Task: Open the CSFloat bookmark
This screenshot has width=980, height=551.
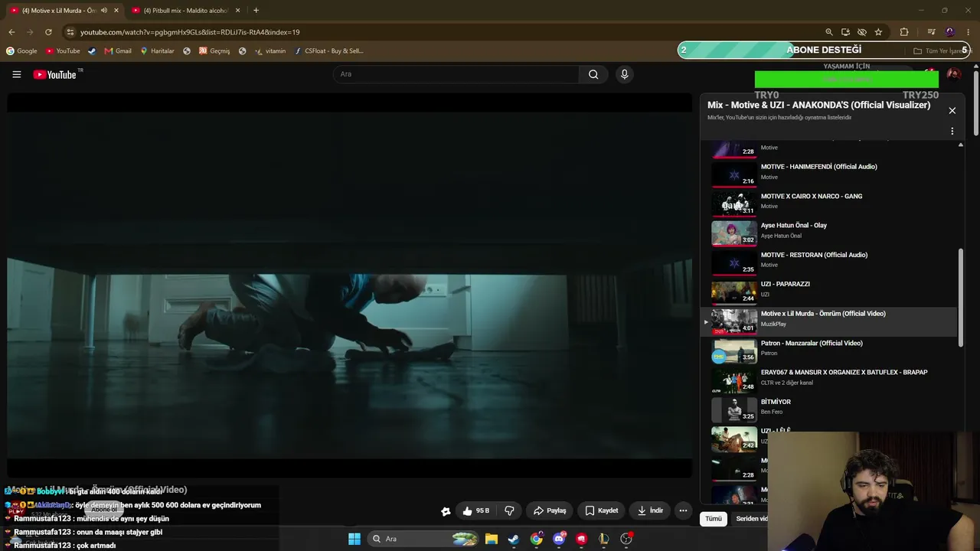Action: (x=328, y=51)
